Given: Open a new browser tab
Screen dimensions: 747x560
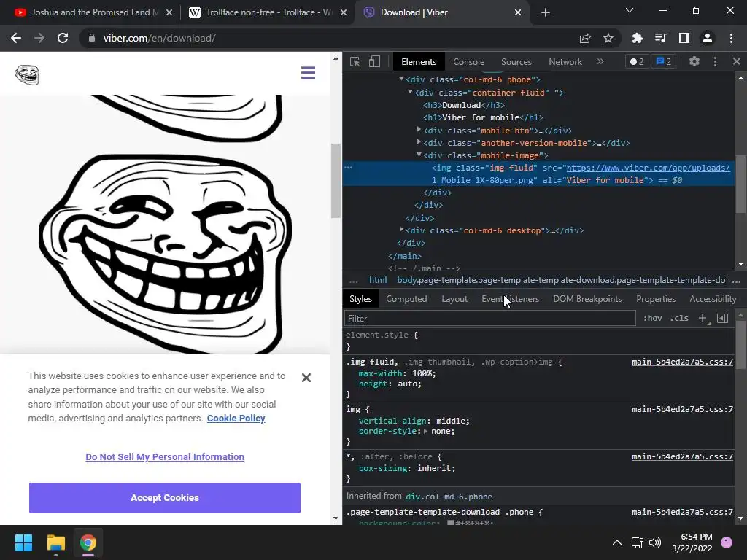Looking at the screenshot, I should [546, 12].
